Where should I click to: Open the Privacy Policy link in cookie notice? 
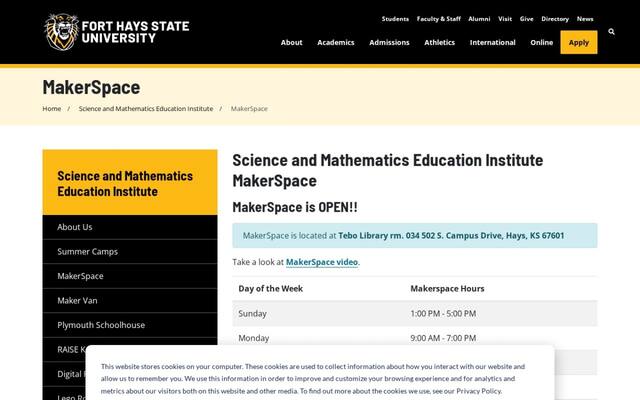pos(478,391)
